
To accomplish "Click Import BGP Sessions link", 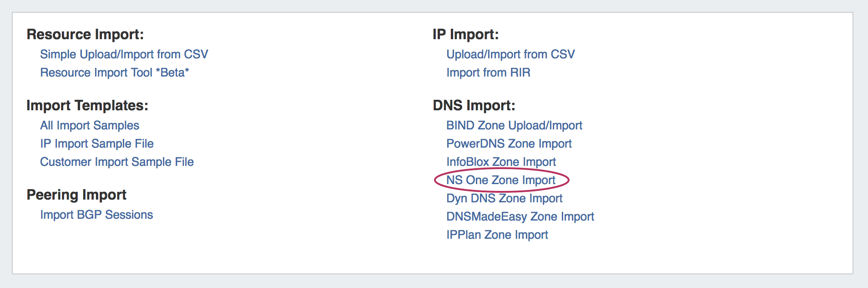I will [x=96, y=215].
